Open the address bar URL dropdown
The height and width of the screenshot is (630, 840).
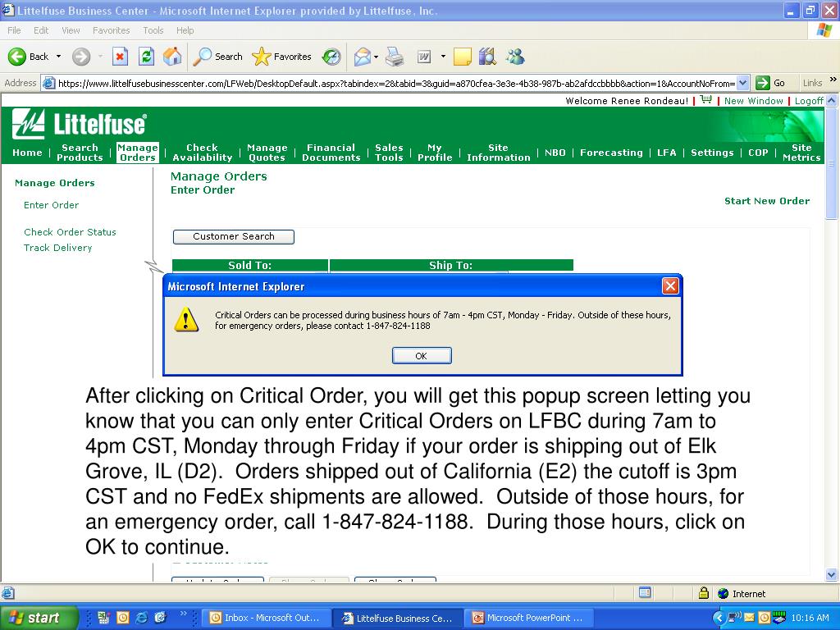742,83
